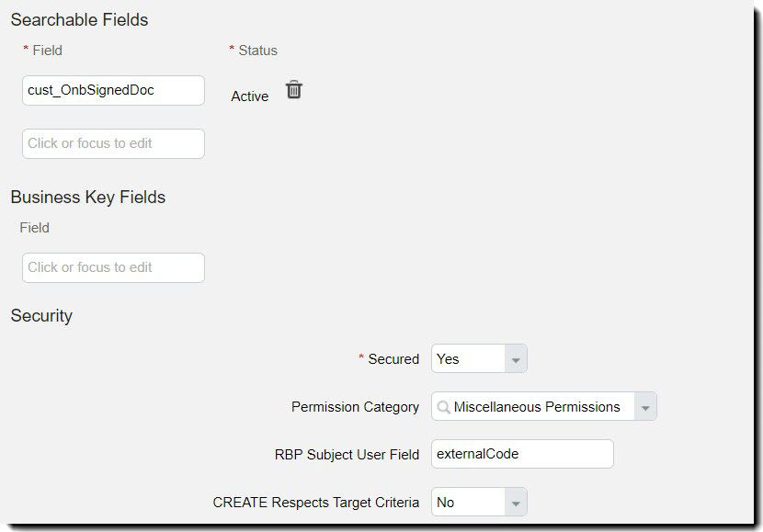
Task: Focus the empty Business Key Fields input
Action: click(x=113, y=267)
